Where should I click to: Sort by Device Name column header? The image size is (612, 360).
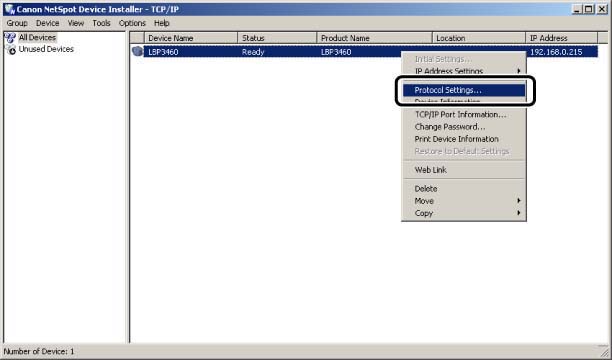[x=191, y=38]
